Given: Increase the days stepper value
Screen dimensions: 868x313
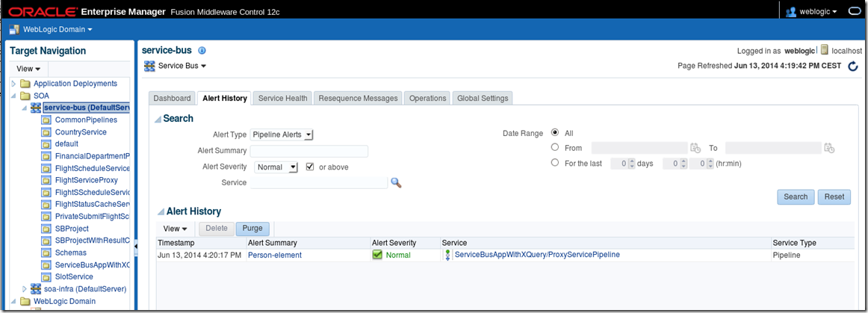Looking at the screenshot, I should (x=632, y=161).
